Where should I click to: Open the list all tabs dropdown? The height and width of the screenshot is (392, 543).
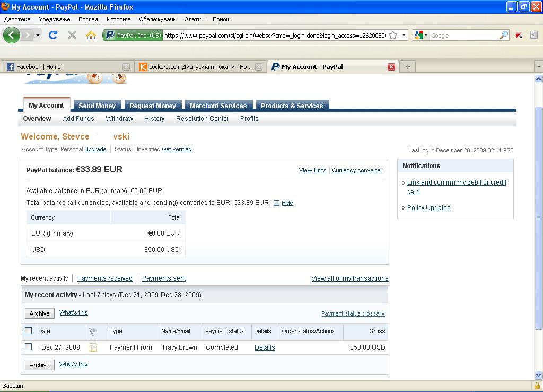click(538, 67)
